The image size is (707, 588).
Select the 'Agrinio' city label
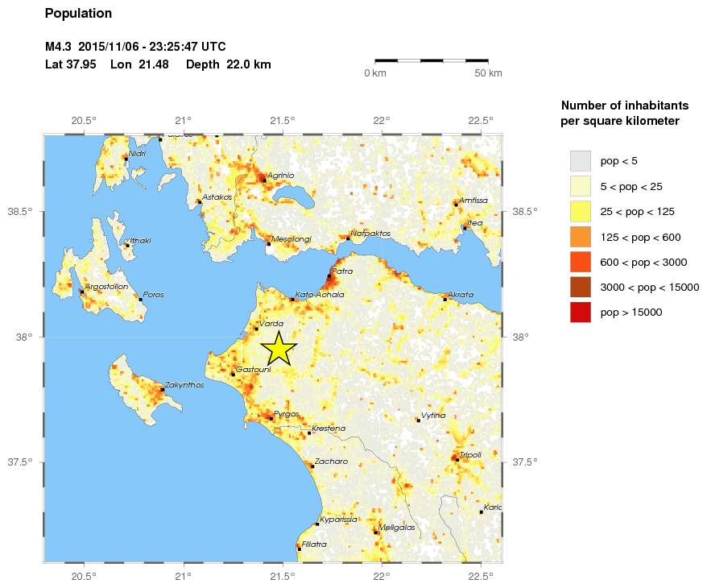[x=280, y=176]
